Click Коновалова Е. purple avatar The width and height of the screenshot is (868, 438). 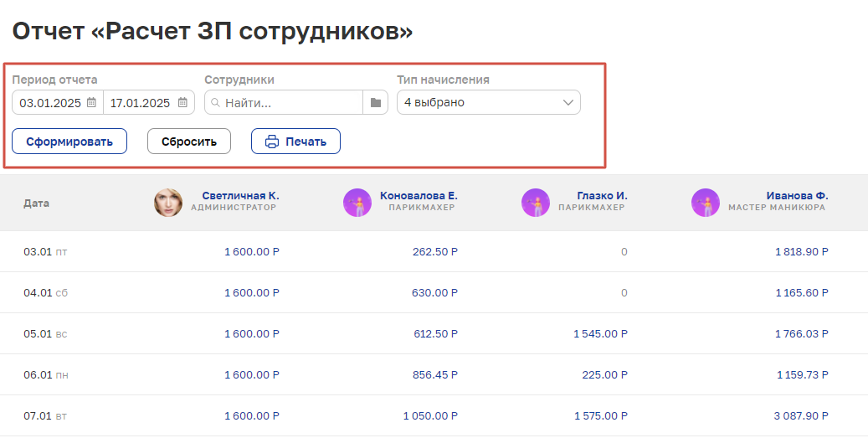pyautogui.click(x=357, y=203)
